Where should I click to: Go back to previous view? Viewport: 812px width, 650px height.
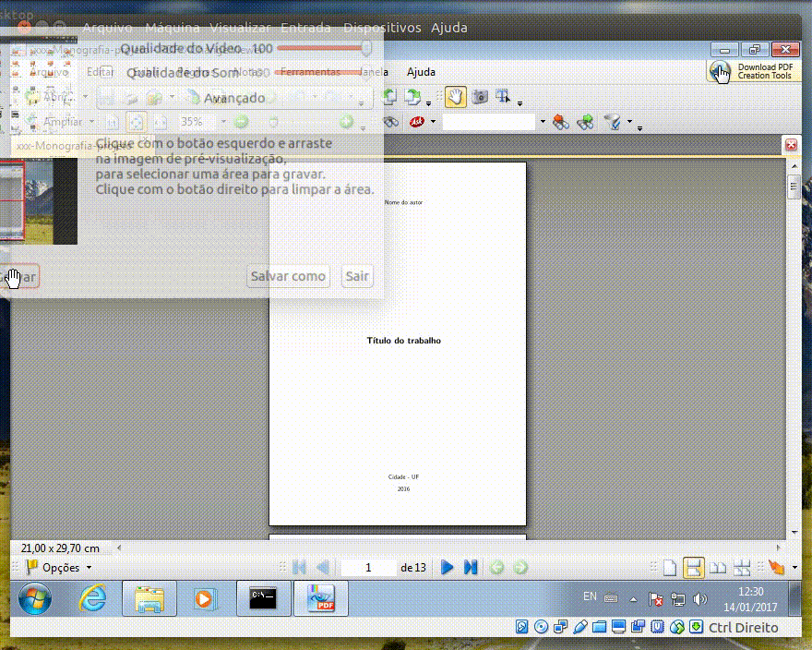point(496,568)
